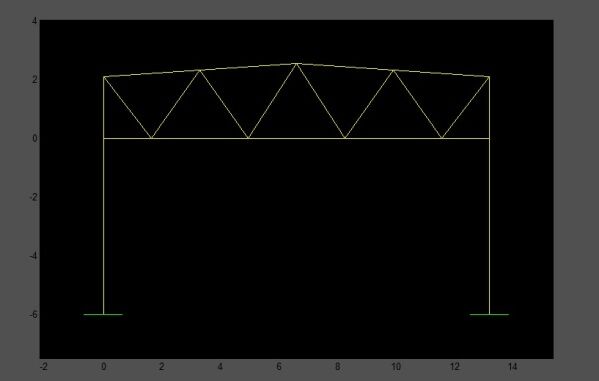Select the top-right corner node of the truss
The height and width of the screenshot is (381, 599).
point(489,77)
